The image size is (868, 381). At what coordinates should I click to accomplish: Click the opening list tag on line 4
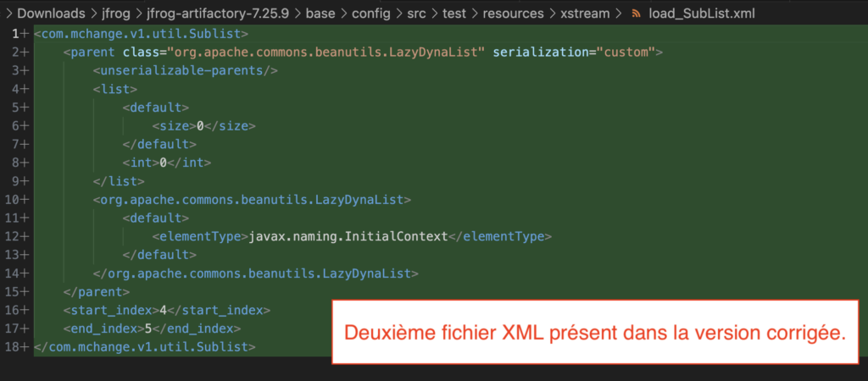pyautogui.click(x=115, y=89)
